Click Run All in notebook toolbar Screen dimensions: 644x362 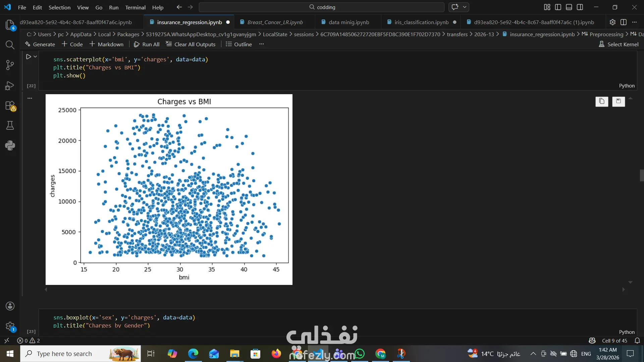[147, 44]
